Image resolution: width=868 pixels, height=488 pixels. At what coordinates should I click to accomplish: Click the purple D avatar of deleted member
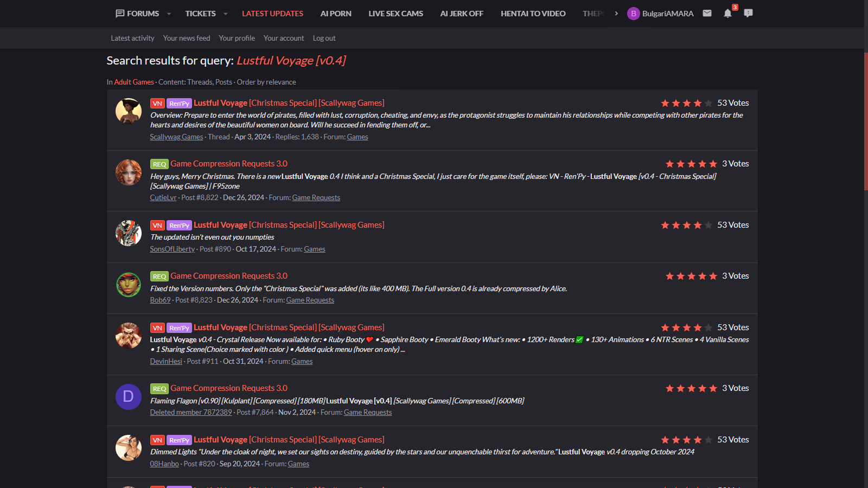tap(129, 397)
